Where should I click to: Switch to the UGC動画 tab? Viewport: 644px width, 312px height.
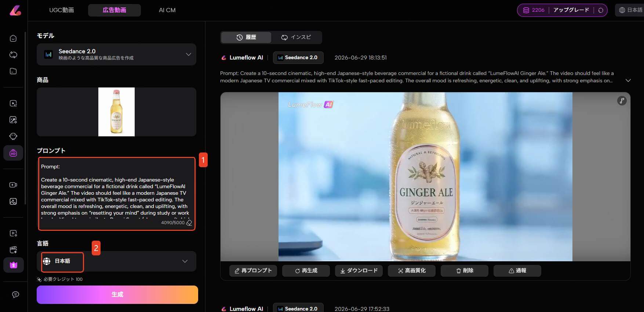pyautogui.click(x=62, y=10)
